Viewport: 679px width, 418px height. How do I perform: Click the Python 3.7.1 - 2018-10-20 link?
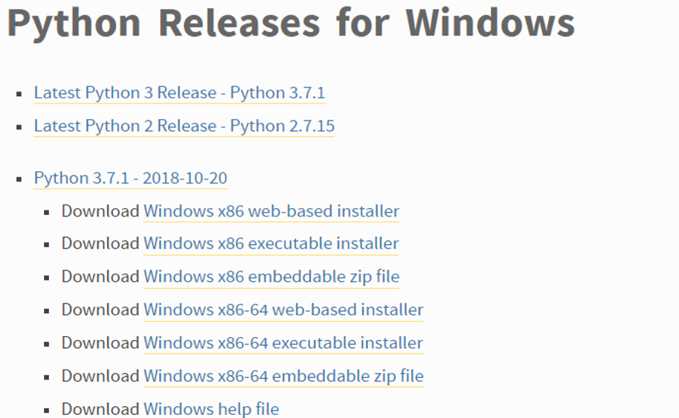tap(130, 178)
